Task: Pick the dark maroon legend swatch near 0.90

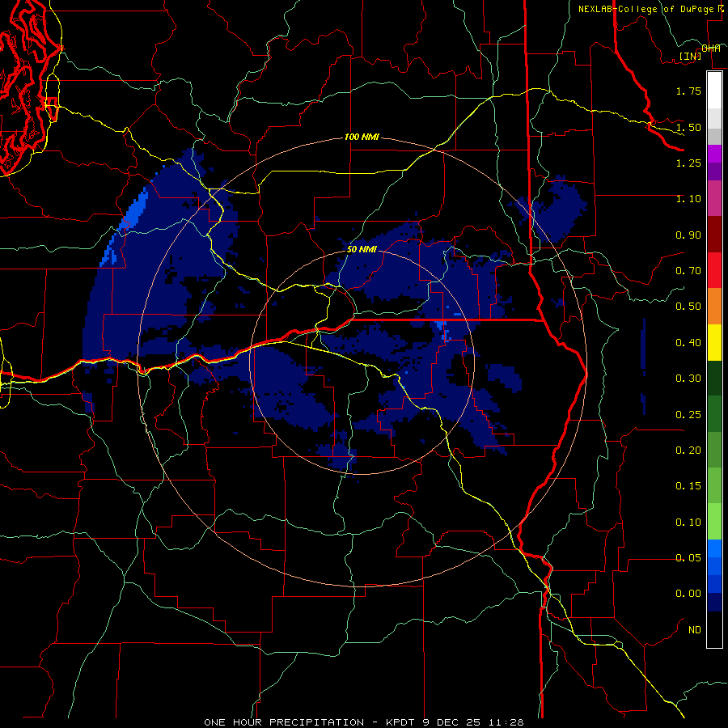Action: pos(714,235)
